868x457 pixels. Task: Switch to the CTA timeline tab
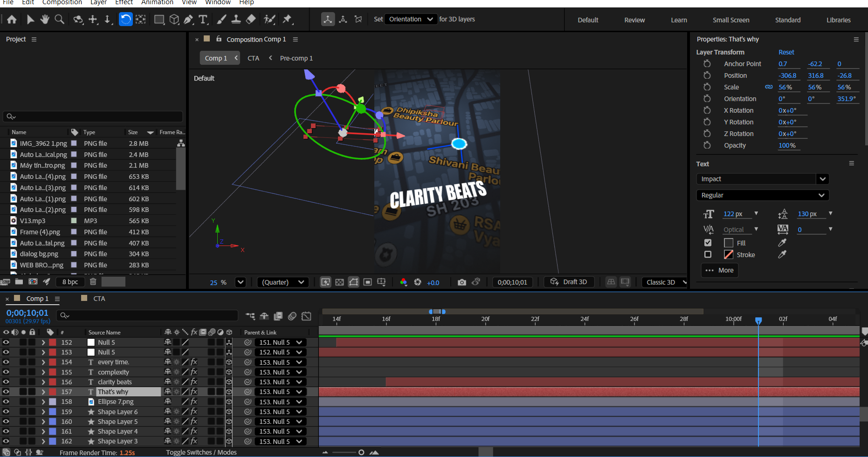pyautogui.click(x=99, y=299)
